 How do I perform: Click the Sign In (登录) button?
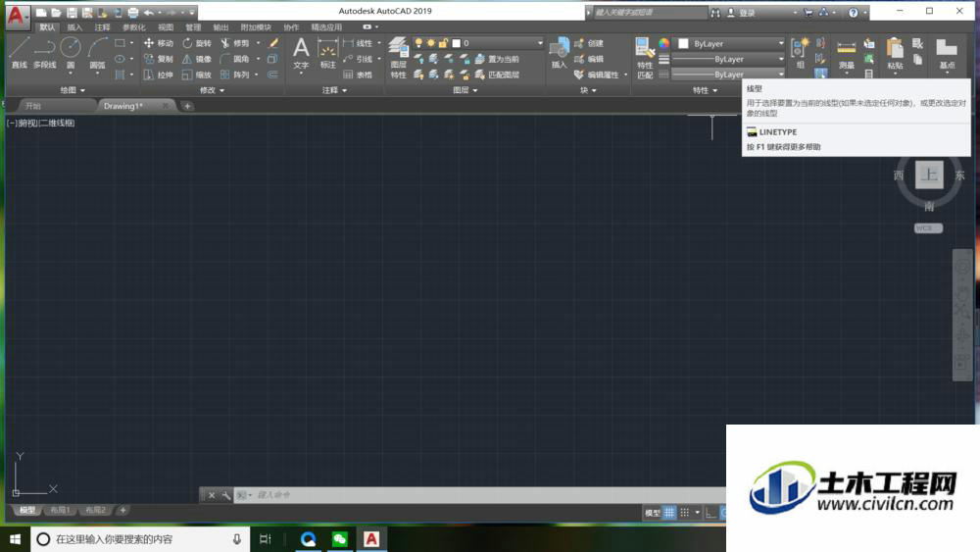(741, 13)
